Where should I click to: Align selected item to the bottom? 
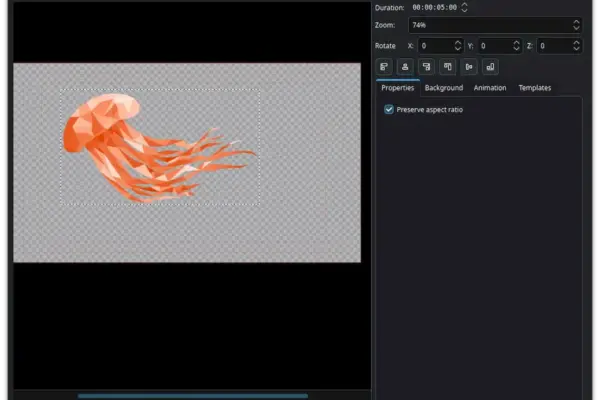tap(490, 67)
